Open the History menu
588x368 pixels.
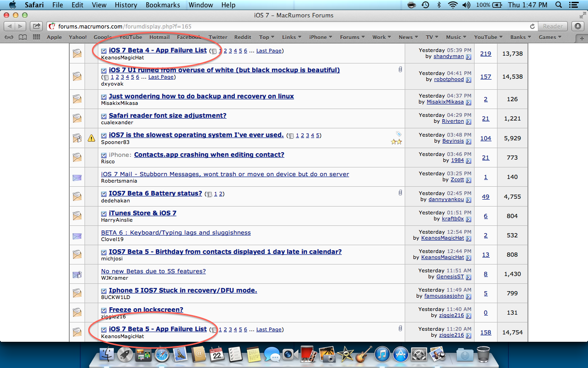coord(126,5)
